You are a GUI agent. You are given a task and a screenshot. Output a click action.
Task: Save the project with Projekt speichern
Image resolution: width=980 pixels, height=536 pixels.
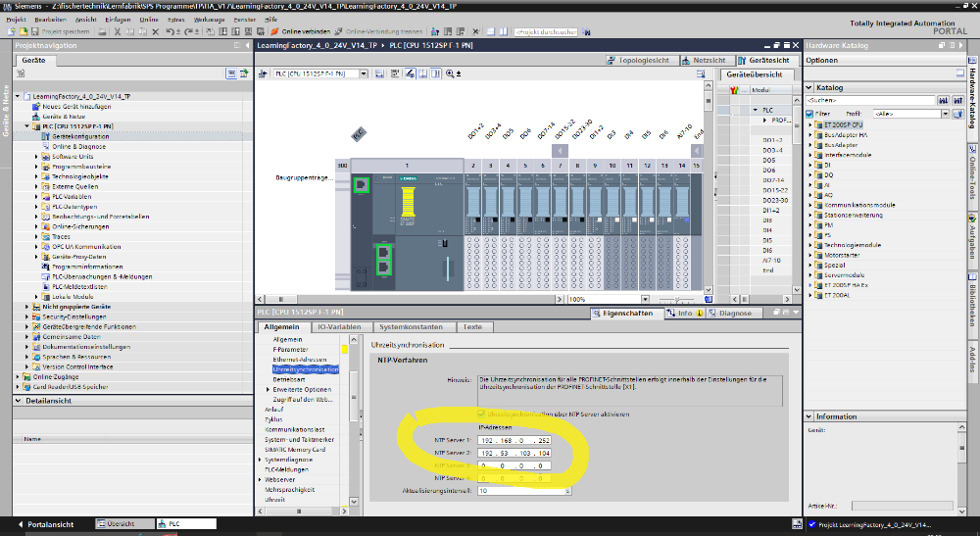tap(60, 31)
